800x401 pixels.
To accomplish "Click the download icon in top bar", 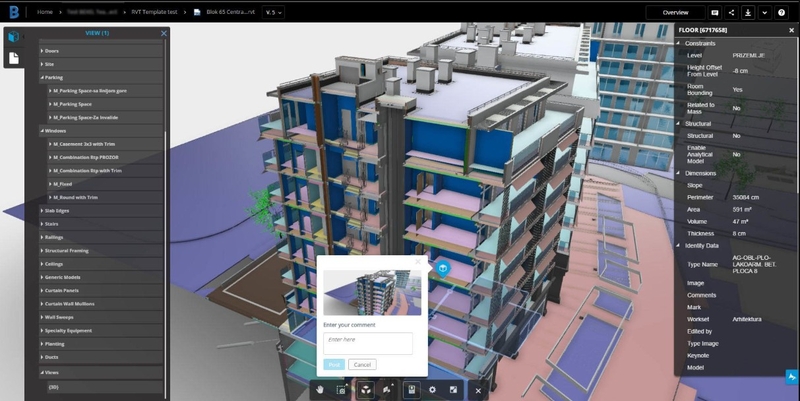I will tap(748, 12).
